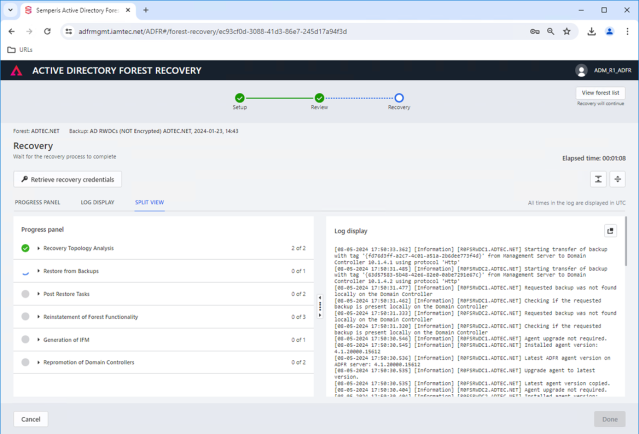Expand Reinstatement of Forest Functionality row
The image size is (639, 434).
click(x=38, y=317)
